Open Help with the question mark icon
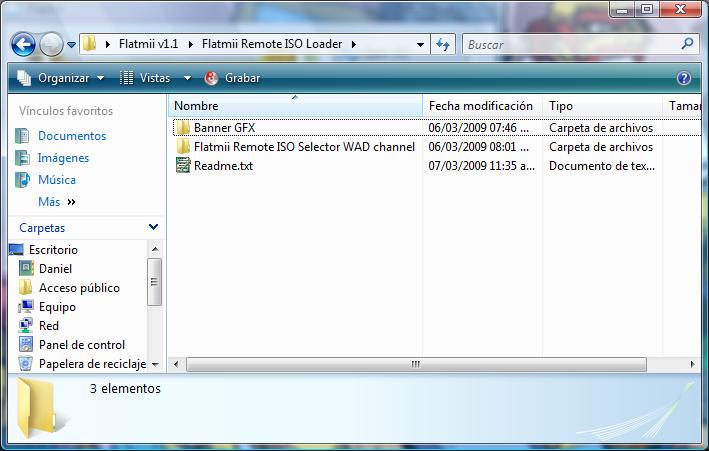The width and height of the screenshot is (709, 451). (x=684, y=78)
